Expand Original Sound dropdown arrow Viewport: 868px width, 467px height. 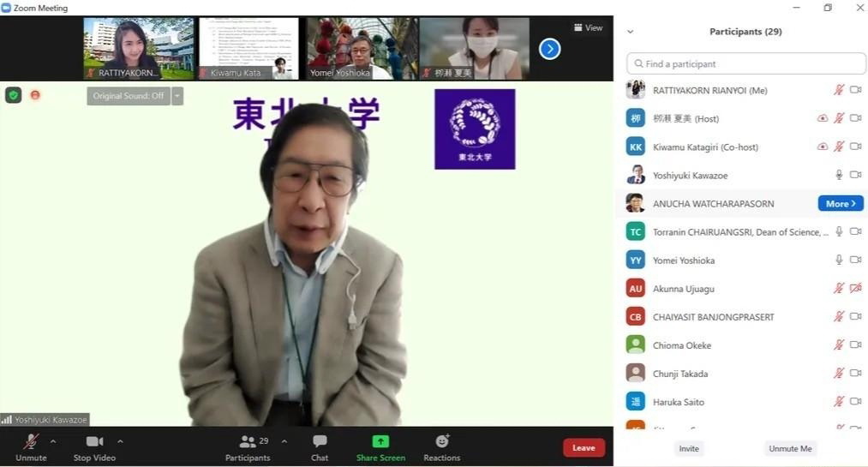click(177, 96)
